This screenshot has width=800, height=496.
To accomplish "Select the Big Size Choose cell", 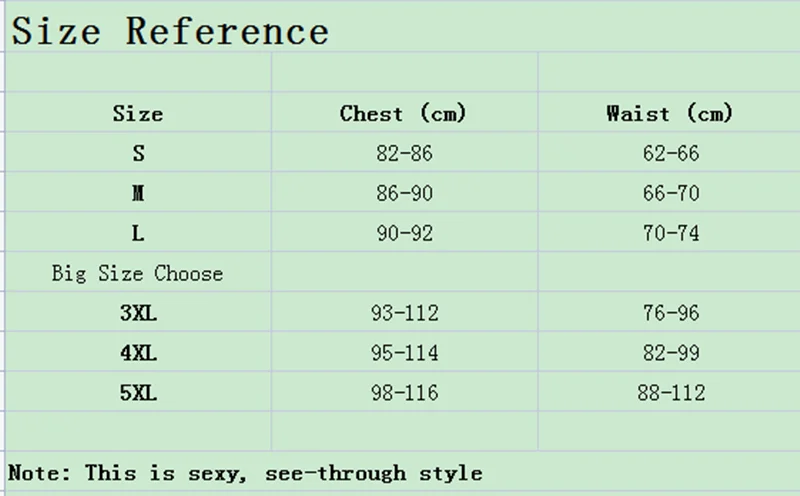I will [138, 273].
